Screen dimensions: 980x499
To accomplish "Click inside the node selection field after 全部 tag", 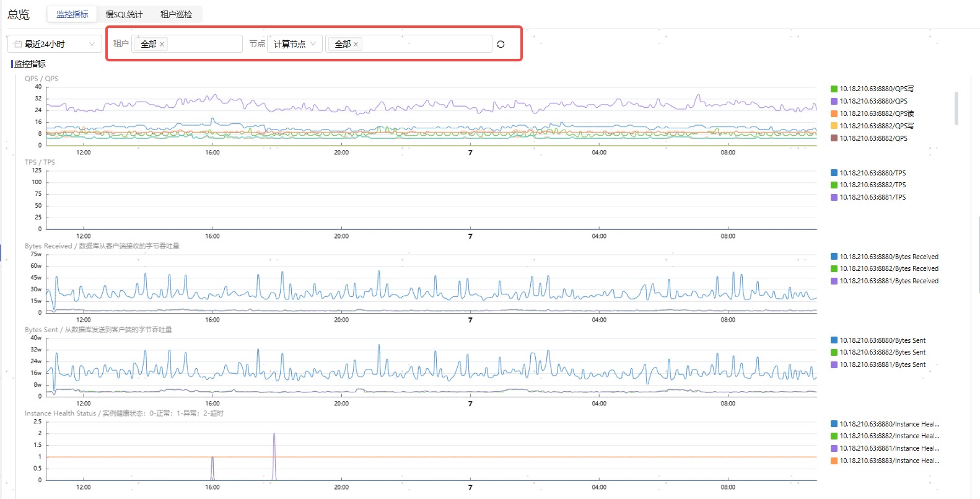I will (426, 44).
